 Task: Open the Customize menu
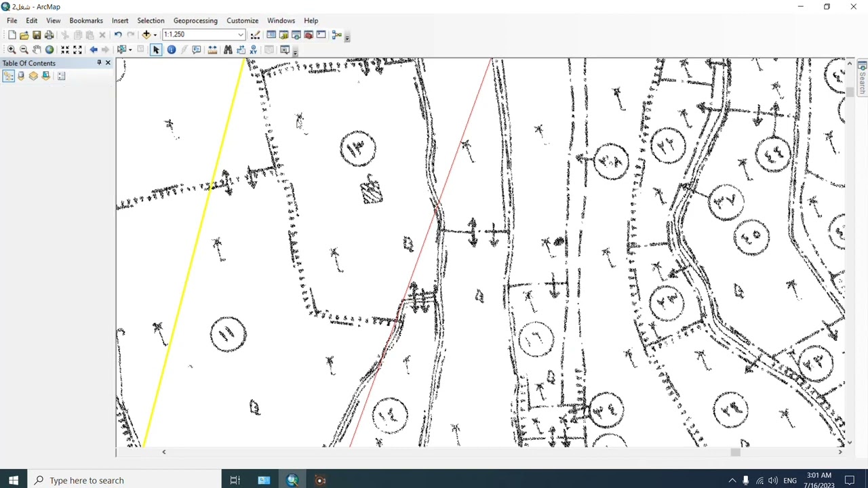pyautogui.click(x=242, y=20)
